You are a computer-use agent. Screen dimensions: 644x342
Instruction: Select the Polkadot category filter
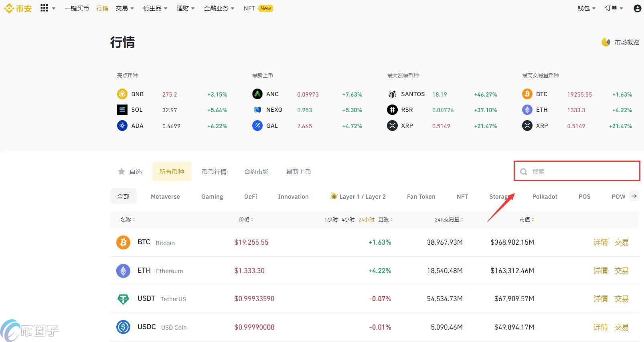pyautogui.click(x=545, y=196)
